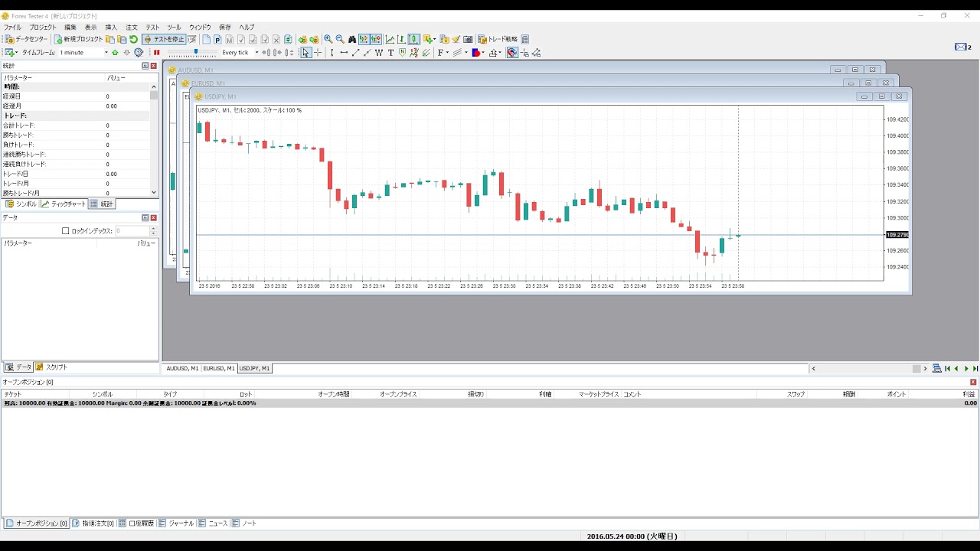Image resolution: width=980 pixels, height=551 pixels.
Task: Select the W wave symbols tool
Action: pos(379,53)
